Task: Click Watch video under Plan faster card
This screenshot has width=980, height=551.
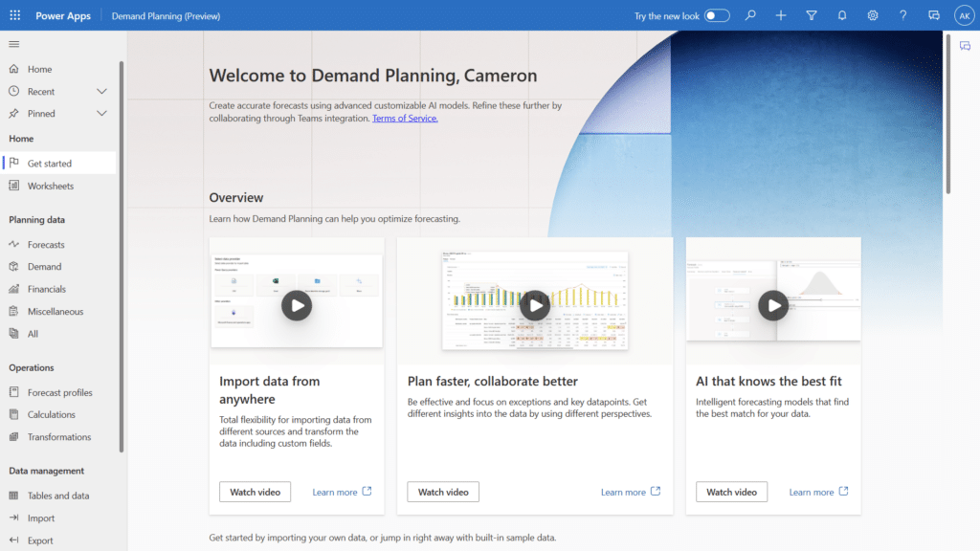Action: pyautogui.click(x=443, y=492)
